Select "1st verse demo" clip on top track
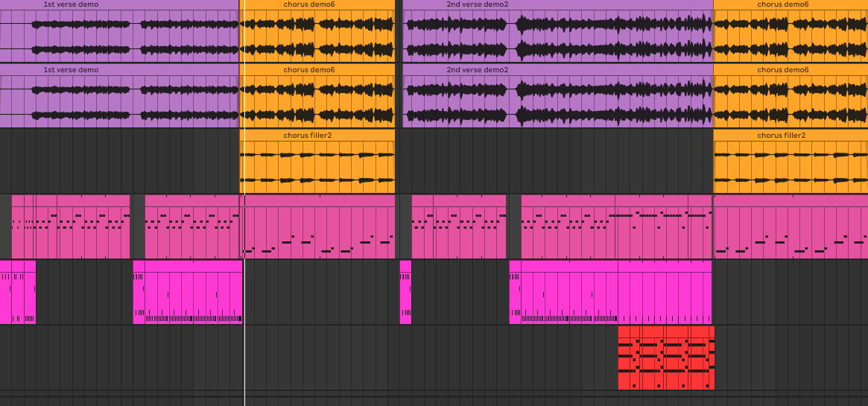This screenshot has width=868, height=406. pyautogui.click(x=119, y=31)
